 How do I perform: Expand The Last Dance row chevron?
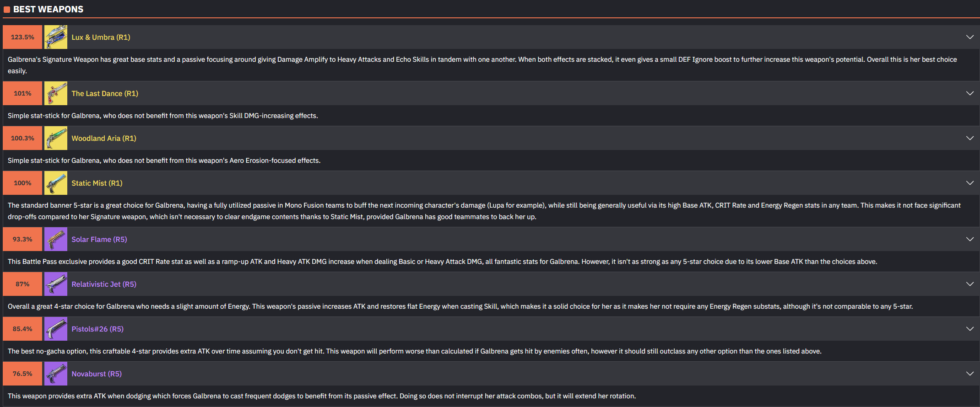[x=969, y=93]
